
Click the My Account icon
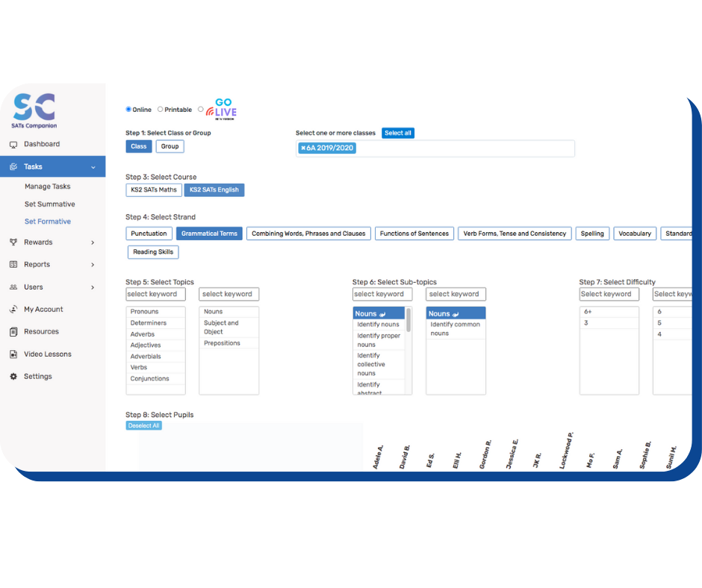pos(13,309)
